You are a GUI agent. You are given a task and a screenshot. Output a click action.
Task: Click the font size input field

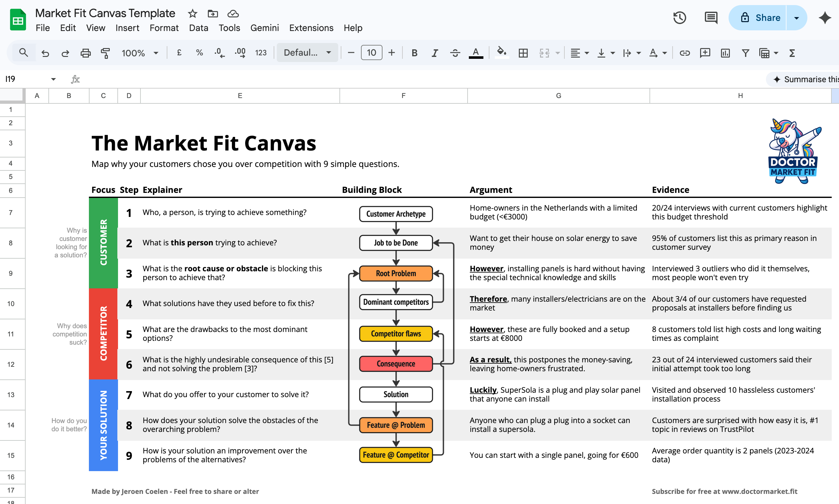pos(371,53)
